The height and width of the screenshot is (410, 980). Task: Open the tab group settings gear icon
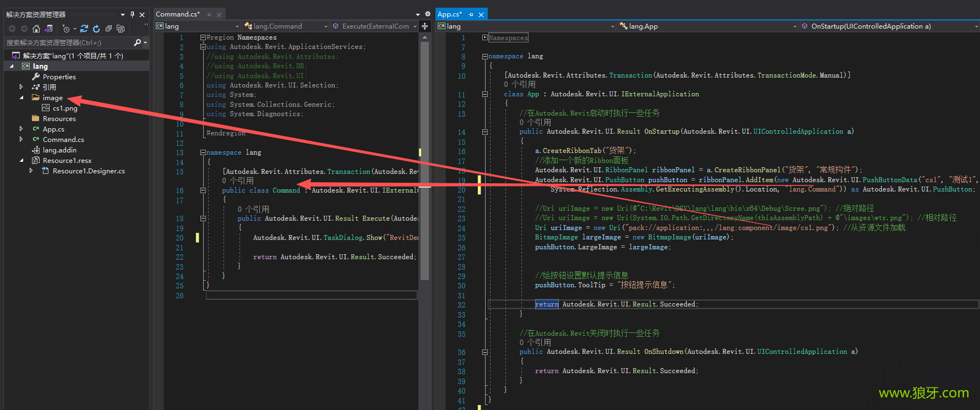[428, 14]
